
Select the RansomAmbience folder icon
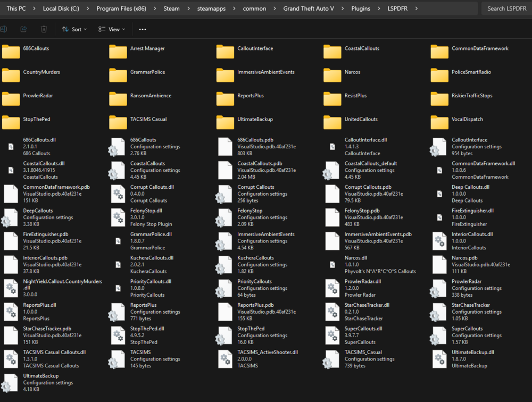click(118, 99)
